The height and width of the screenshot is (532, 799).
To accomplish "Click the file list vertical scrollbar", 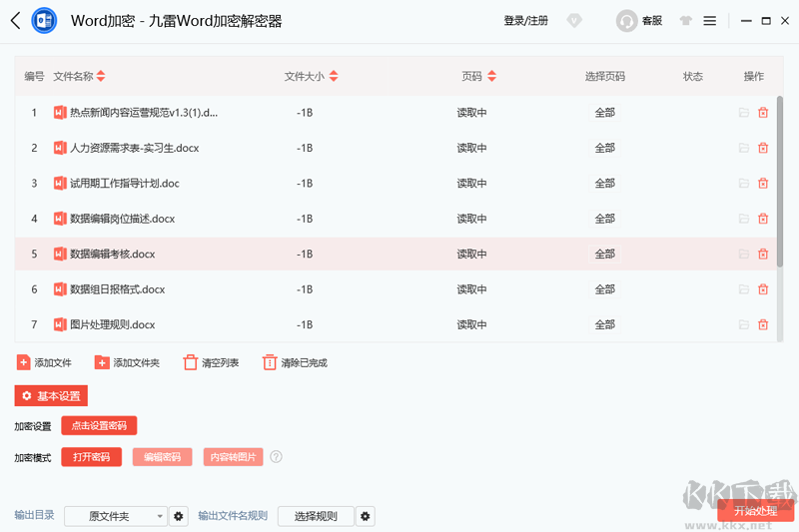I will pos(780,182).
